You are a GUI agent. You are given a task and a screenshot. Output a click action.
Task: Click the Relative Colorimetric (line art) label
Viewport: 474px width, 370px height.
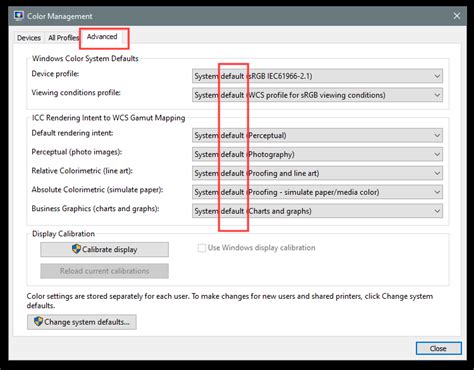pyautogui.click(x=82, y=171)
